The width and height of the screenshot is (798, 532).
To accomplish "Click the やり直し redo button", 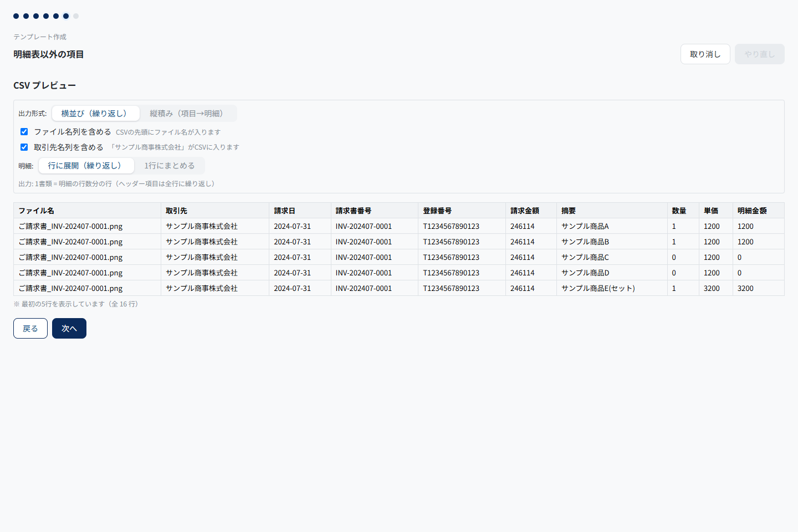I will click(x=760, y=54).
